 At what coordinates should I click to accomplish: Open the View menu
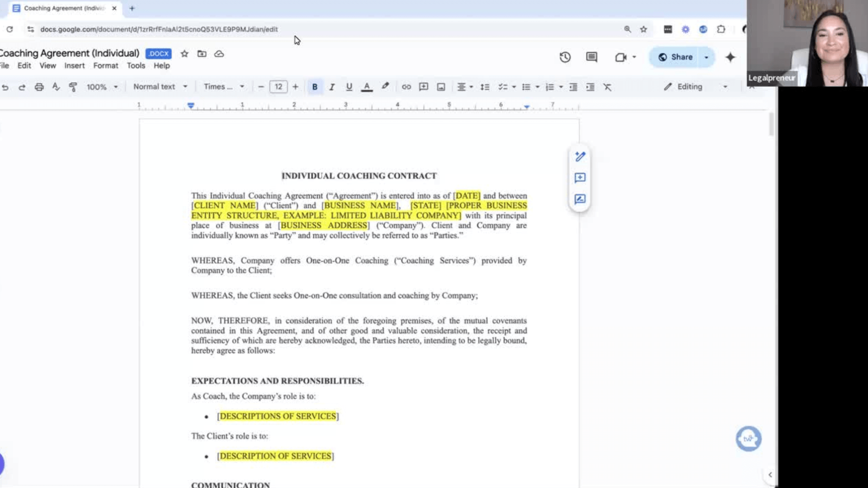coord(47,66)
